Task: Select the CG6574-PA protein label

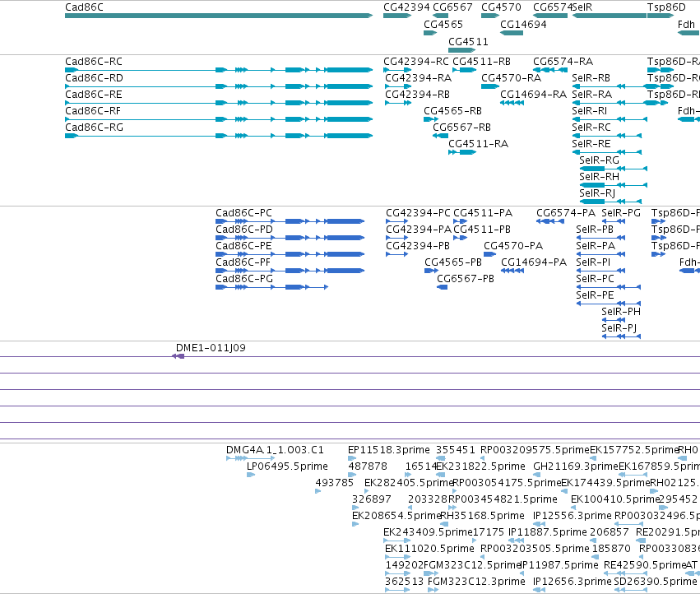Action: tap(566, 213)
